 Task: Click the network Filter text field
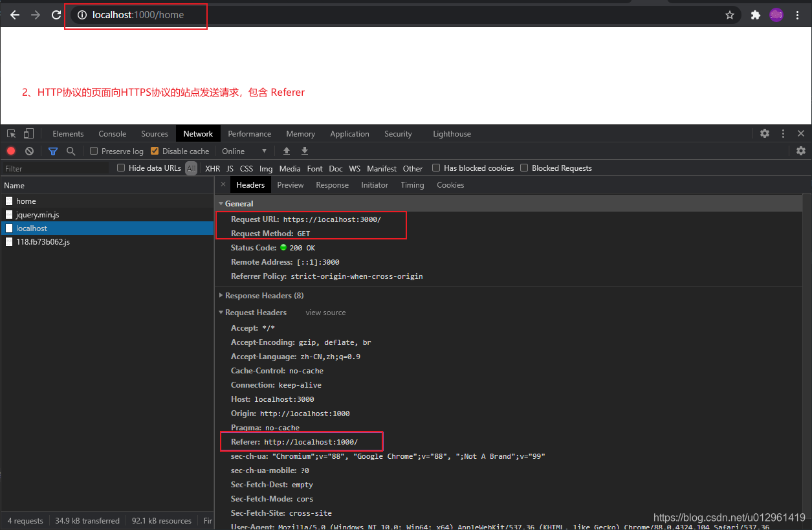click(56, 168)
